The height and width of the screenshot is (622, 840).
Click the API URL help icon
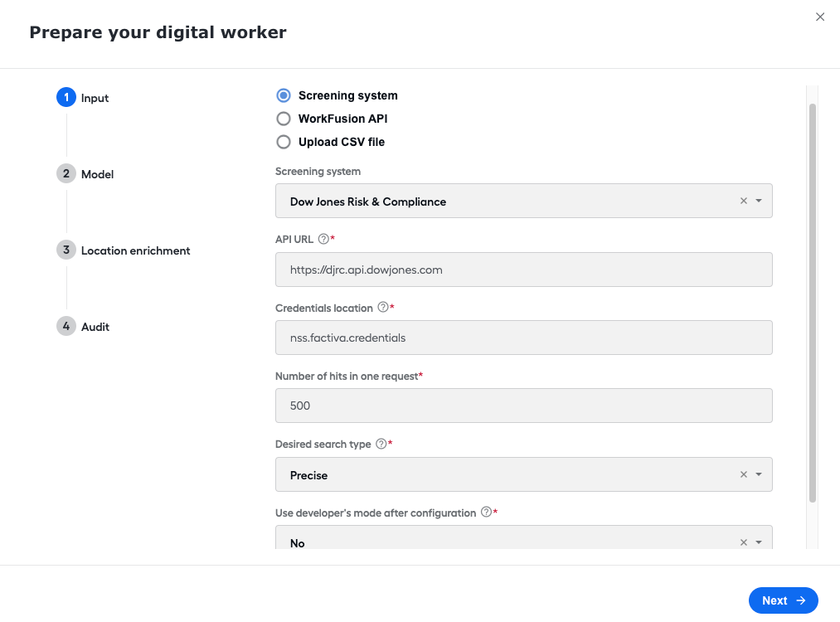coord(323,239)
